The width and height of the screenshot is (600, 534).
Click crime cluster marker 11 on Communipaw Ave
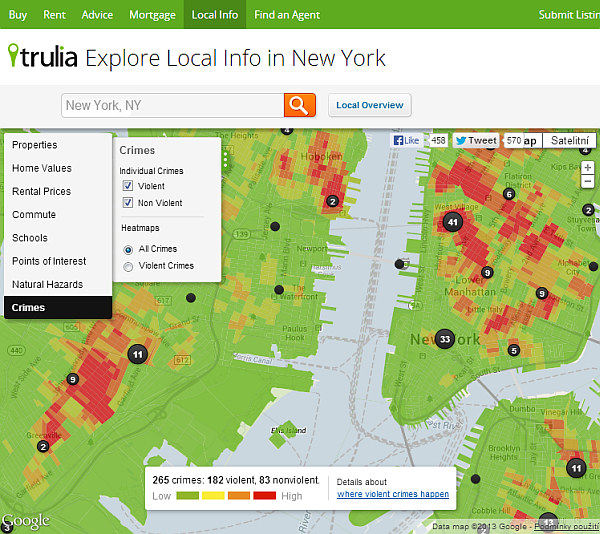coord(137,355)
